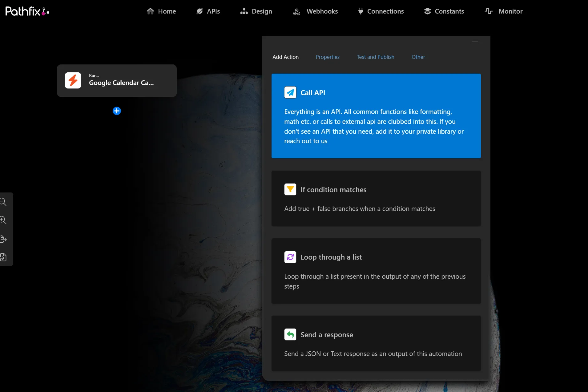Open the APIs nav item

pos(208,11)
